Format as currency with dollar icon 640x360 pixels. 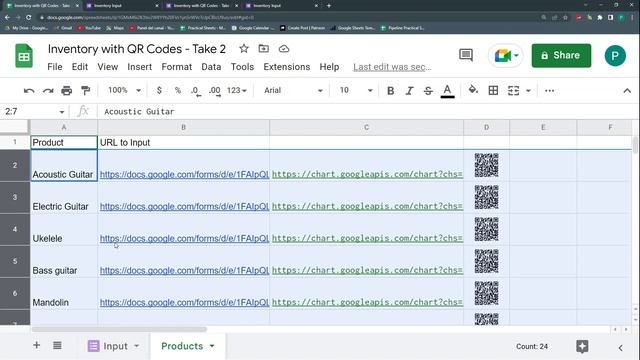pyautogui.click(x=159, y=90)
